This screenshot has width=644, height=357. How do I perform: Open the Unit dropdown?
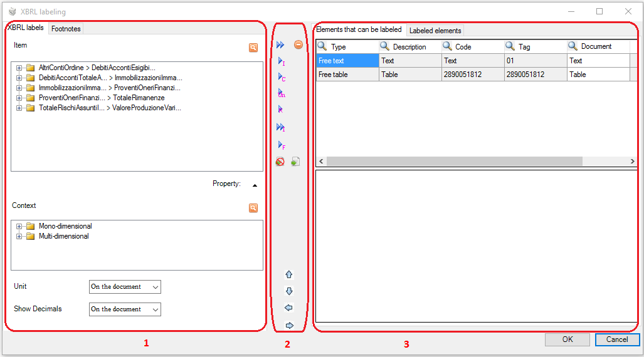pyautogui.click(x=125, y=287)
